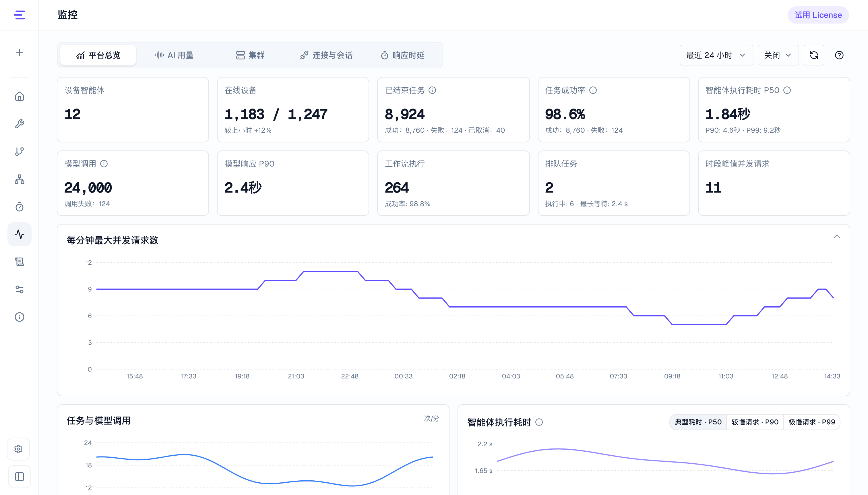Screen dimensions: 868x495
Task: Click the 22:48 x-axis label
Action: [x=350, y=376]
